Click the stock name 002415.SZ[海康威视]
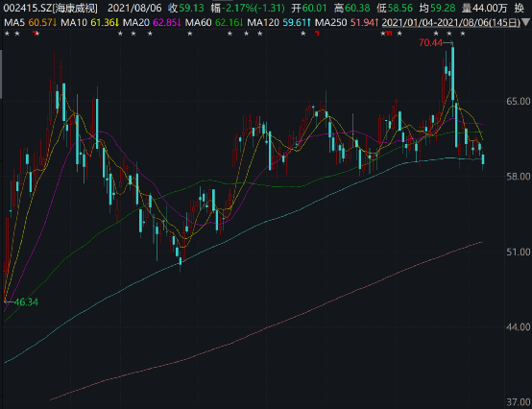This screenshot has width=532, height=409. coord(50,8)
